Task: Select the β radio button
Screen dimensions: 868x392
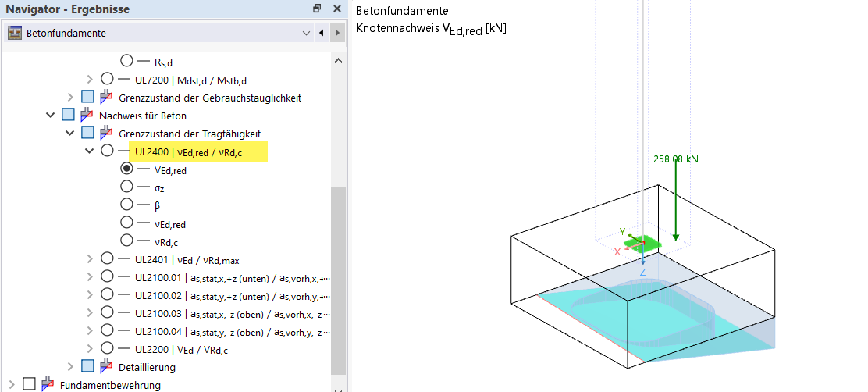Action: tap(126, 205)
